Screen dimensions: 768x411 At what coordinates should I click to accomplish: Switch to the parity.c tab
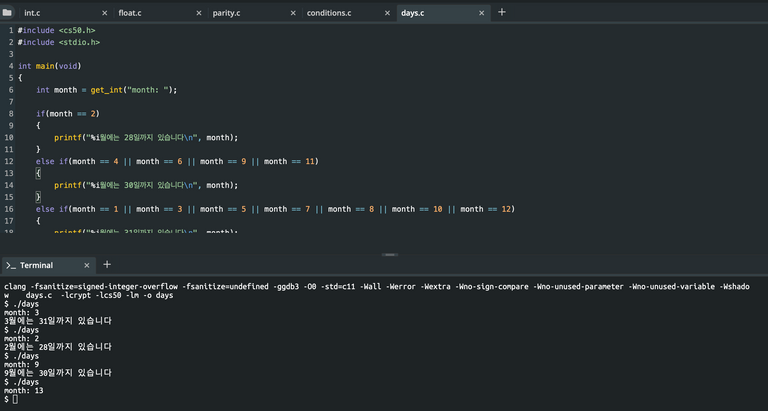(226, 13)
